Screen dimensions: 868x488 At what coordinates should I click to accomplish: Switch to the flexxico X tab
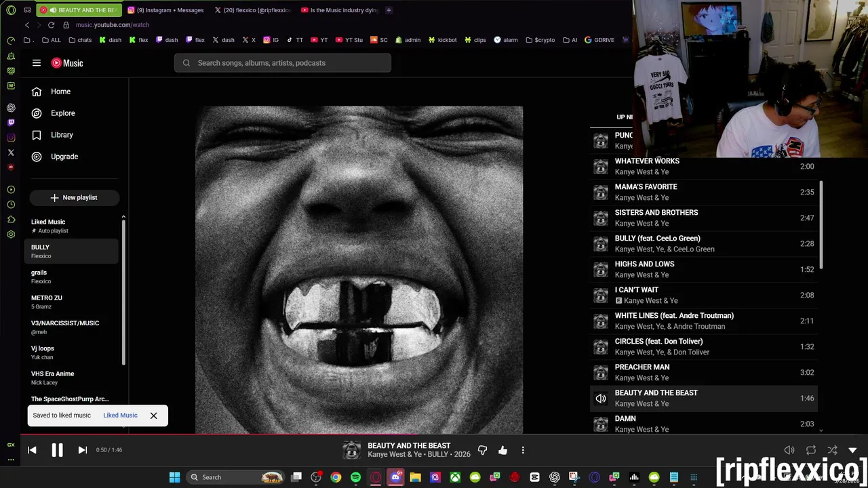pyautogui.click(x=252, y=10)
